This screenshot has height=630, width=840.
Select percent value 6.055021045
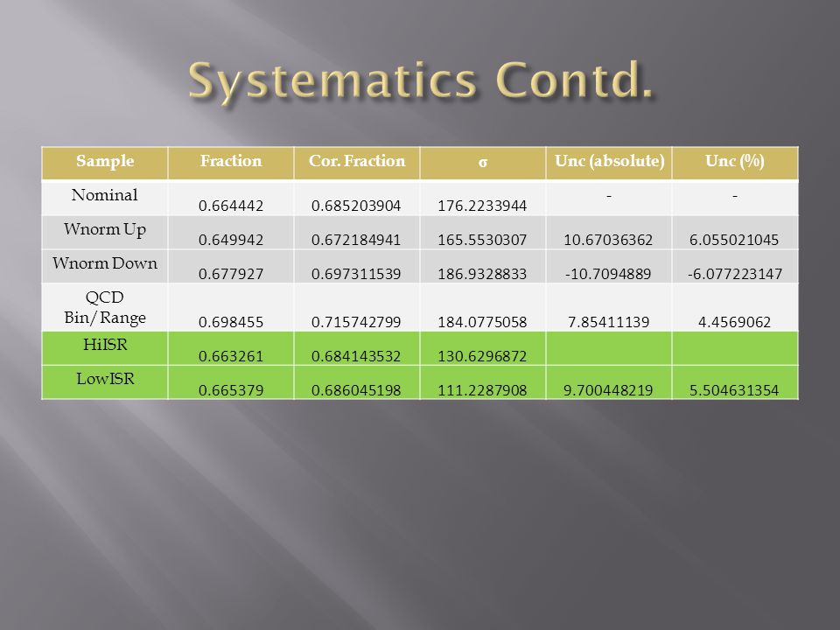coord(734,240)
